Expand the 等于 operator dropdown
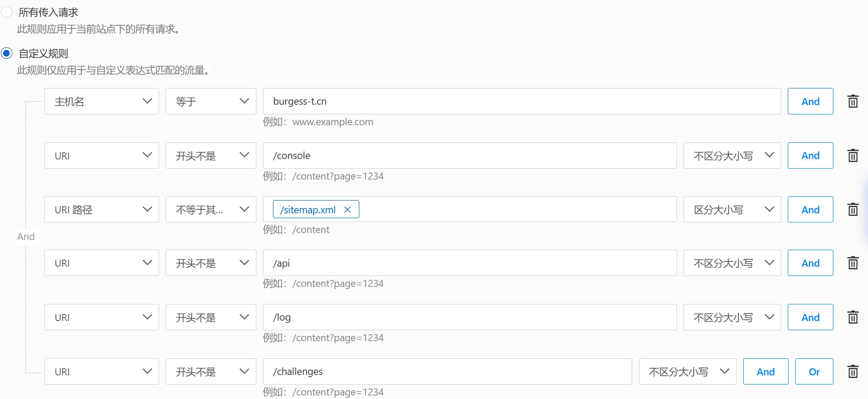868x399 pixels. 211,101
